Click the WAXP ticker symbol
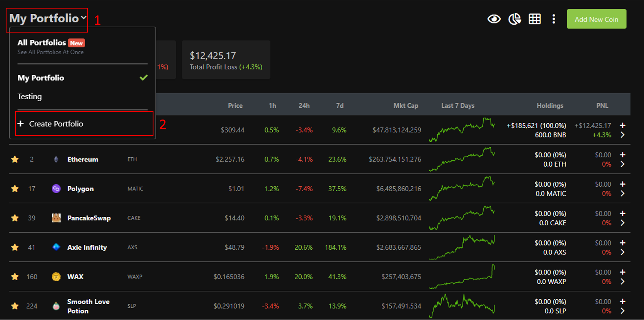Viewport: 644px width, 320px height. [135, 276]
